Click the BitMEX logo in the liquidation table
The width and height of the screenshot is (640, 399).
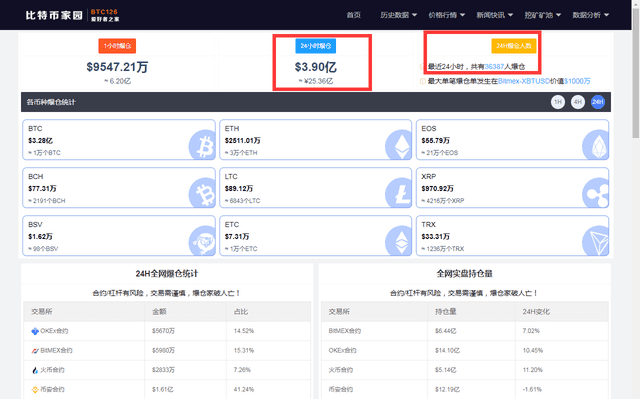point(35,350)
